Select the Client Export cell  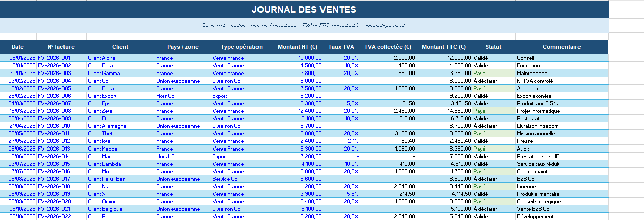click(x=120, y=96)
